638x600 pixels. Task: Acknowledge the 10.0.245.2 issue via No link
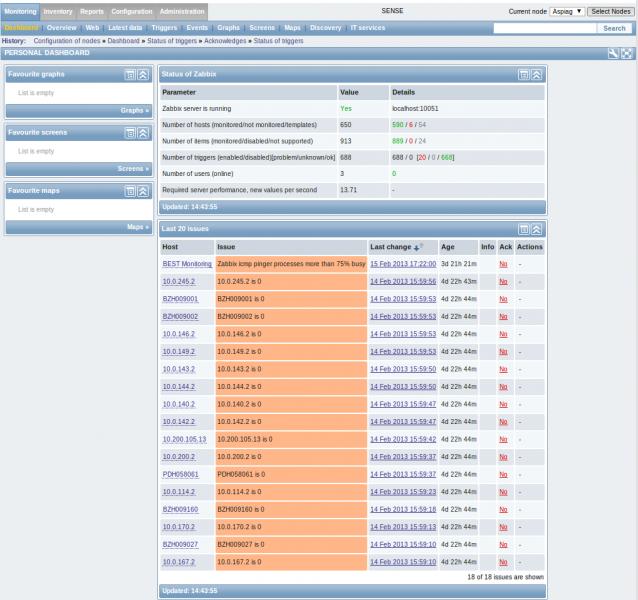503,281
